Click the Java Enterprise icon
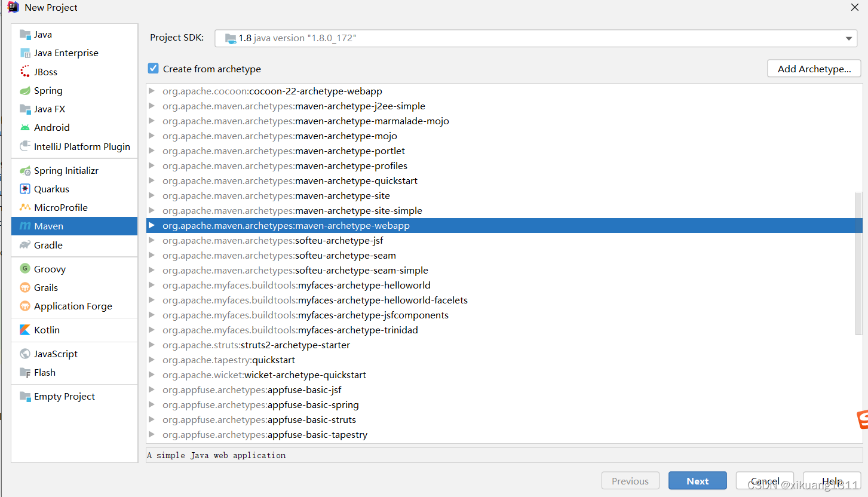 (x=24, y=53)
